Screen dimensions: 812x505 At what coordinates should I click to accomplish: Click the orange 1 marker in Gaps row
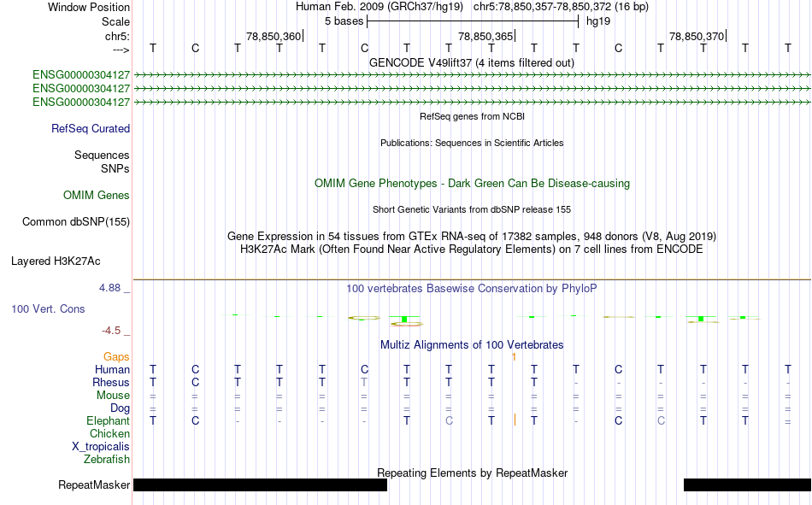coord(514,357)
